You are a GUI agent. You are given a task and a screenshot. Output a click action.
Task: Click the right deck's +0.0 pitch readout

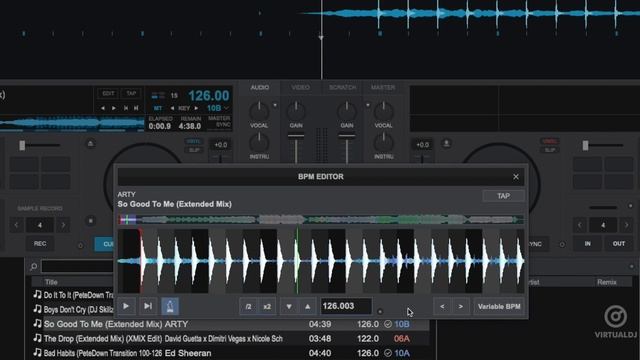click(x=422, y=144)
